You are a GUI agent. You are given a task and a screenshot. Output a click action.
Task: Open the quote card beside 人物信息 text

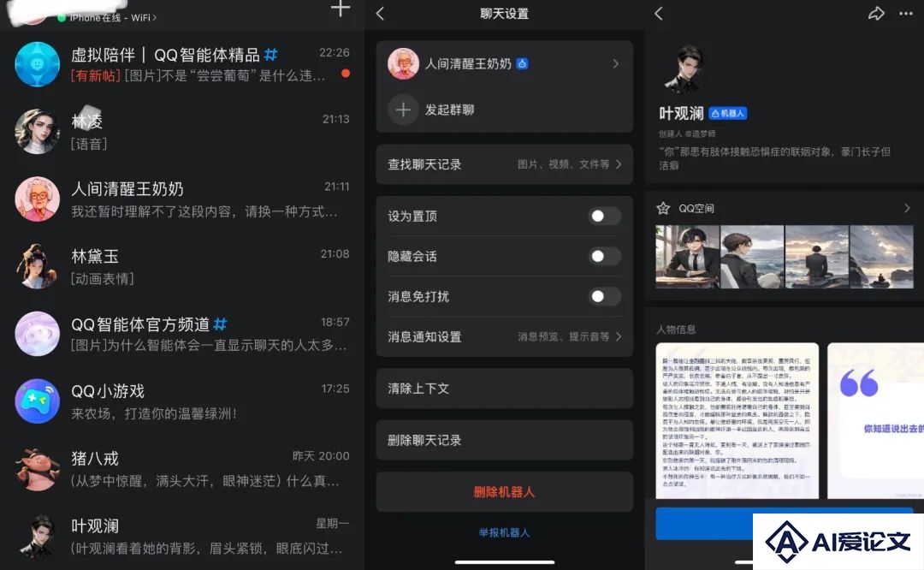(x=876, y=421)
